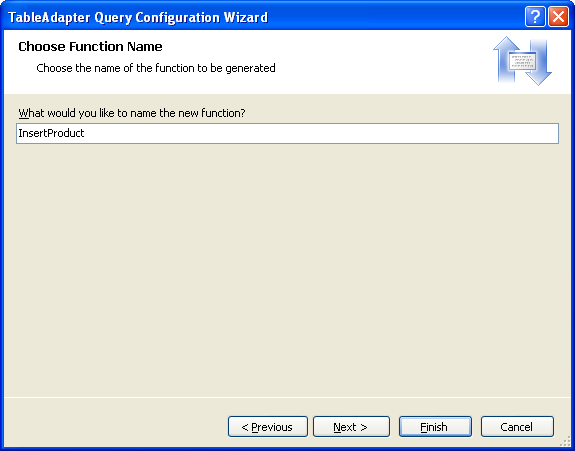
Task: Click the empty space after InsertProduct in field
Action: coord(319,133)
